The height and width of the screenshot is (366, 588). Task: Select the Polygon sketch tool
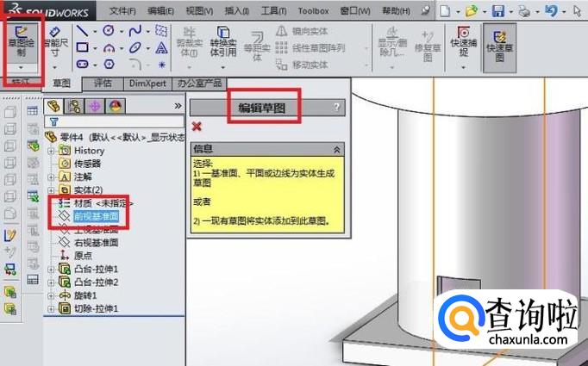[x=109, y=64]
